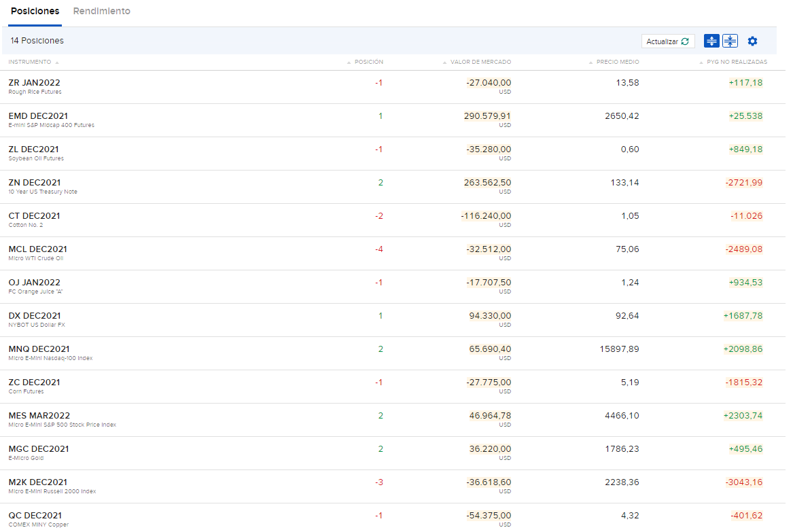
Task: Switch to expanded row view
Action: pos(711,41)
